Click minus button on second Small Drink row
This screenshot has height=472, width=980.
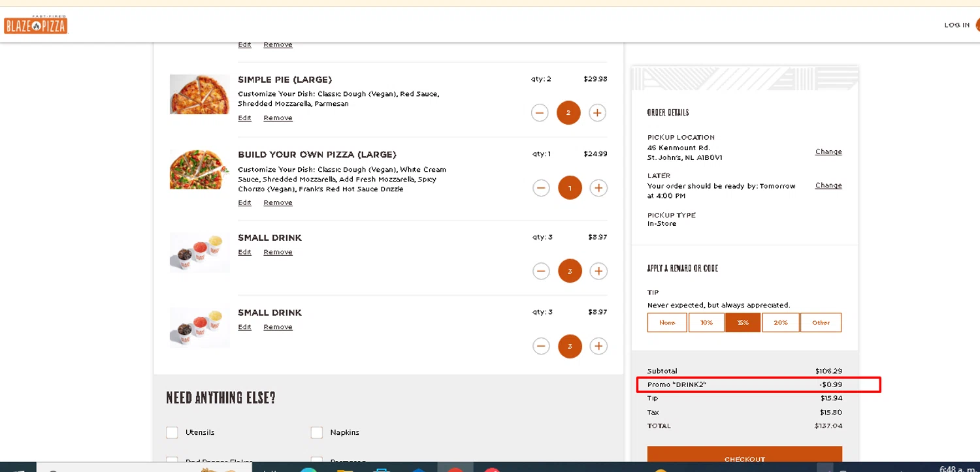click(x=541, y=346)
